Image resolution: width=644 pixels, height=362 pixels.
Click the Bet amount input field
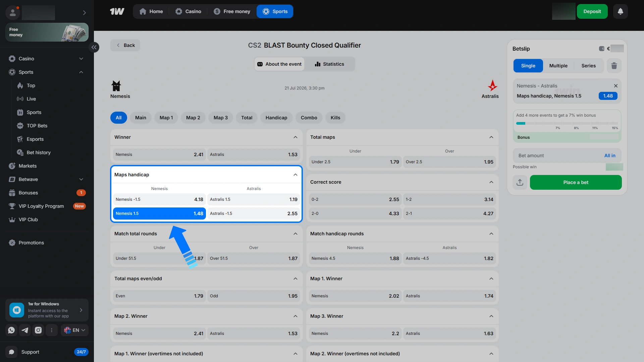(567, 156)
